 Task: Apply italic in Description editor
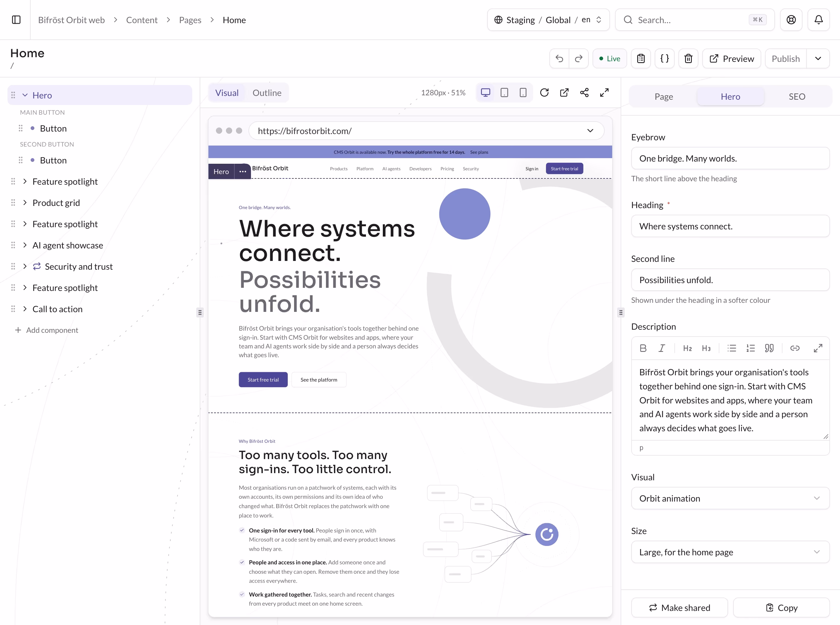point(661,348)
